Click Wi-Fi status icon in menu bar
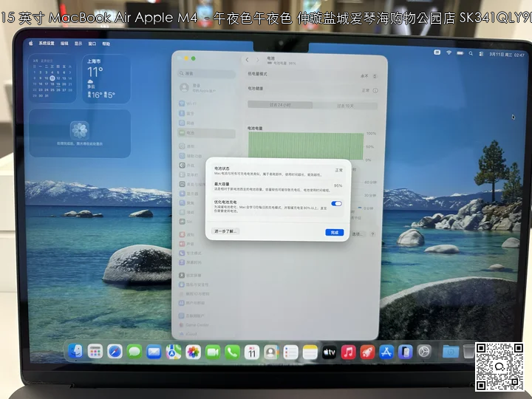The image size is (532, 399). (x=449, y=53)
